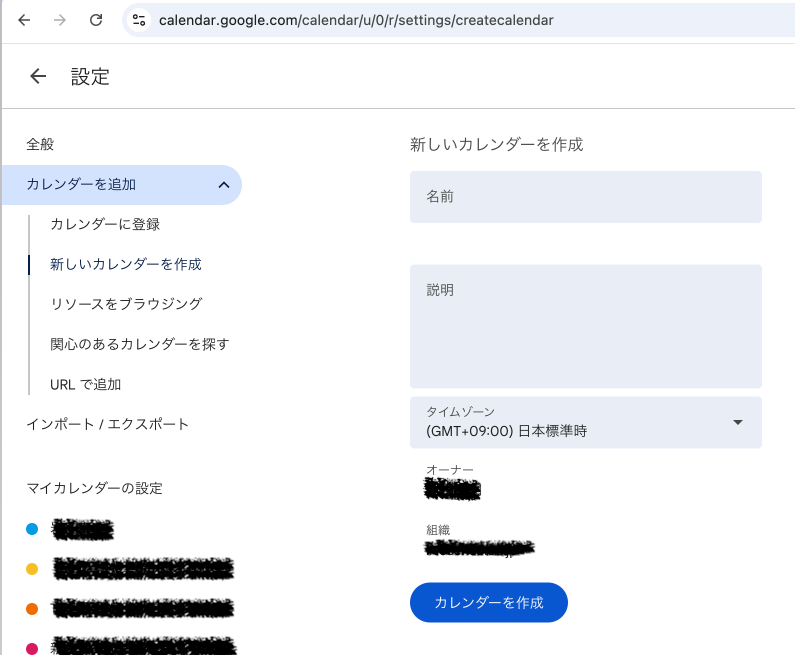Viewport: 795px width, 655px height.
Task: Click the calendar.google.com URL in address bar
Action: (356, 20)
